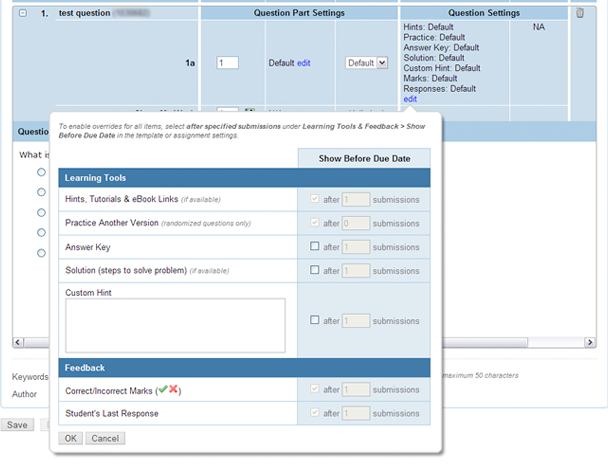Open the Default dropdown for part 1a
The image size is (608, 465).
tap(366, 63)
